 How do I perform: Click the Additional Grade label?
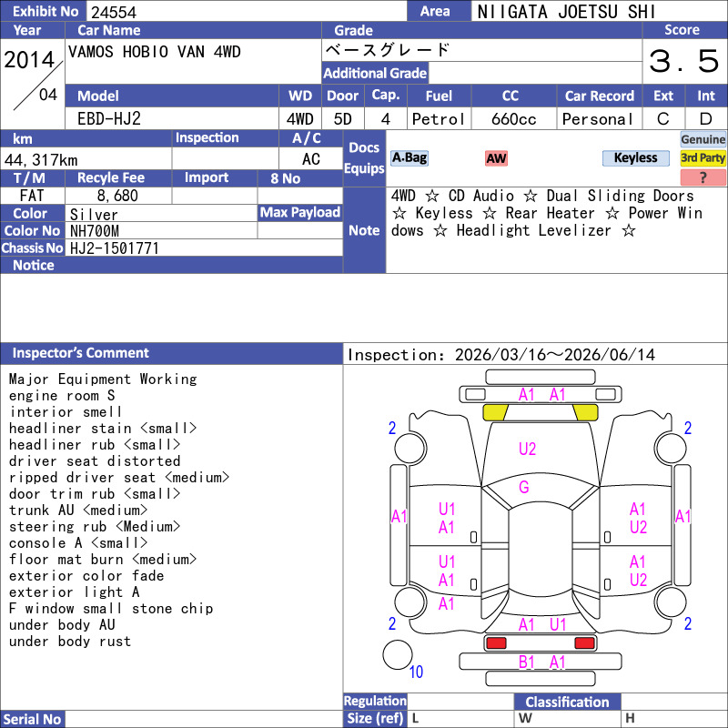point(375,73)
